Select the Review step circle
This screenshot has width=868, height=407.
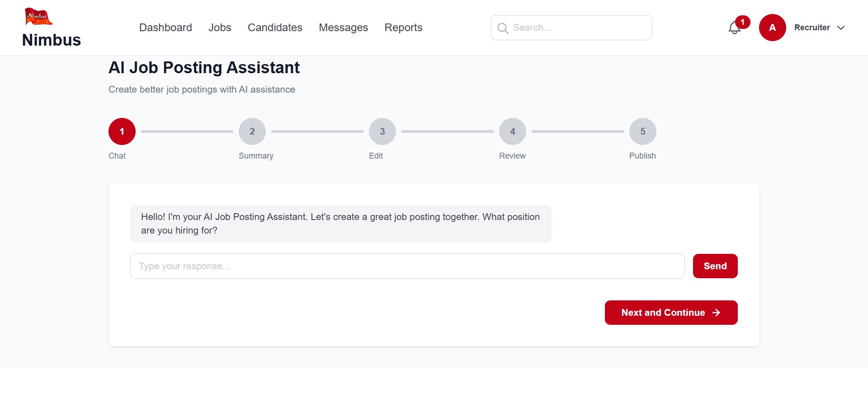[x=512, y=131]
